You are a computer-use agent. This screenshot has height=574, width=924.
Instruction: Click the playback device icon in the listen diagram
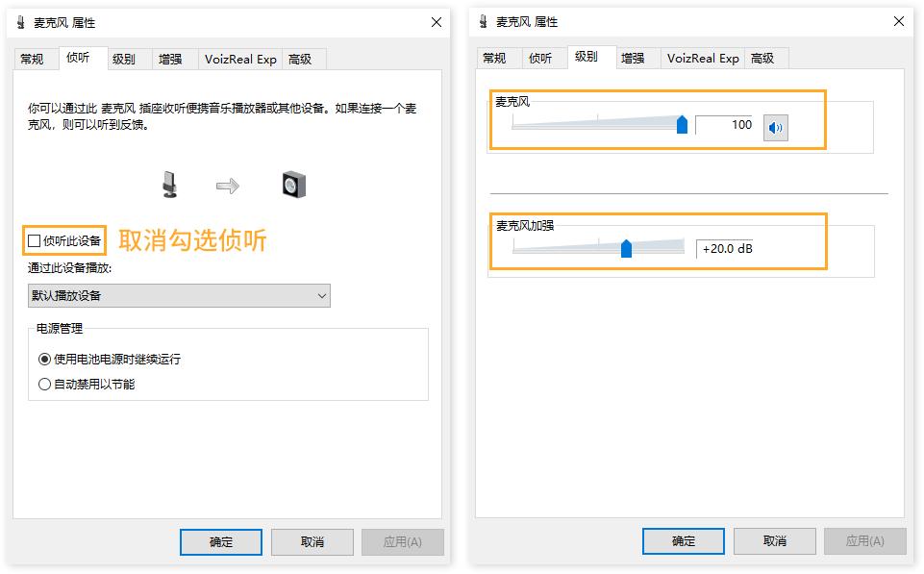coord(293,183)
